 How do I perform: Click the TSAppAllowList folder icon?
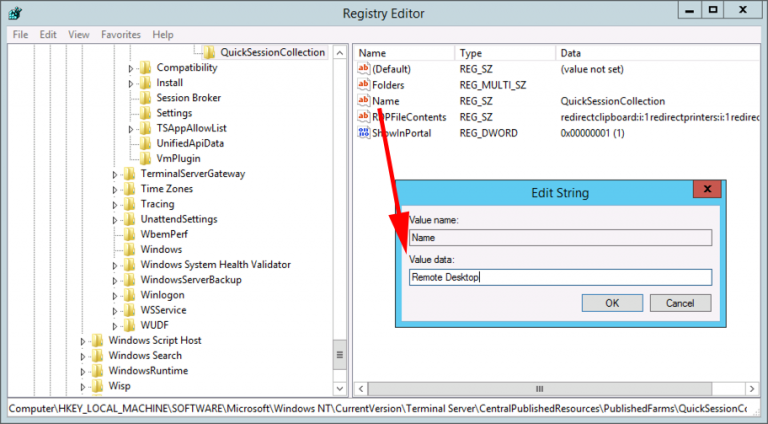pos(145,128)
